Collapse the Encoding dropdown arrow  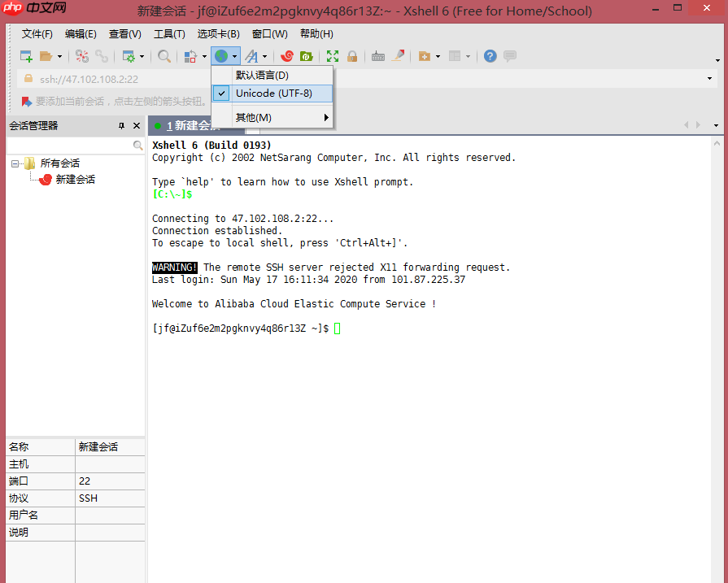[235, 57]
